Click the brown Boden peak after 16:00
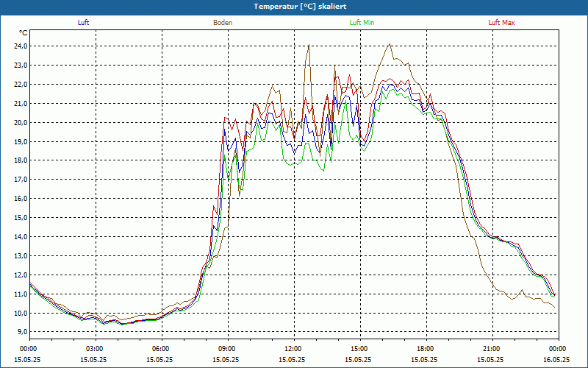The height and width of the screenshot is (368, 588). [390, 44]
